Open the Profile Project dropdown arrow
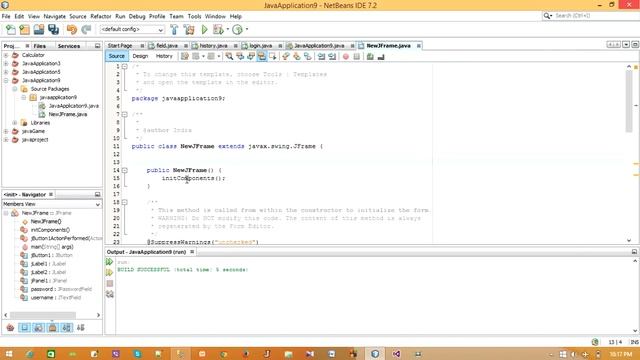Viewport: 640px width, 360px height. point(247,29)
